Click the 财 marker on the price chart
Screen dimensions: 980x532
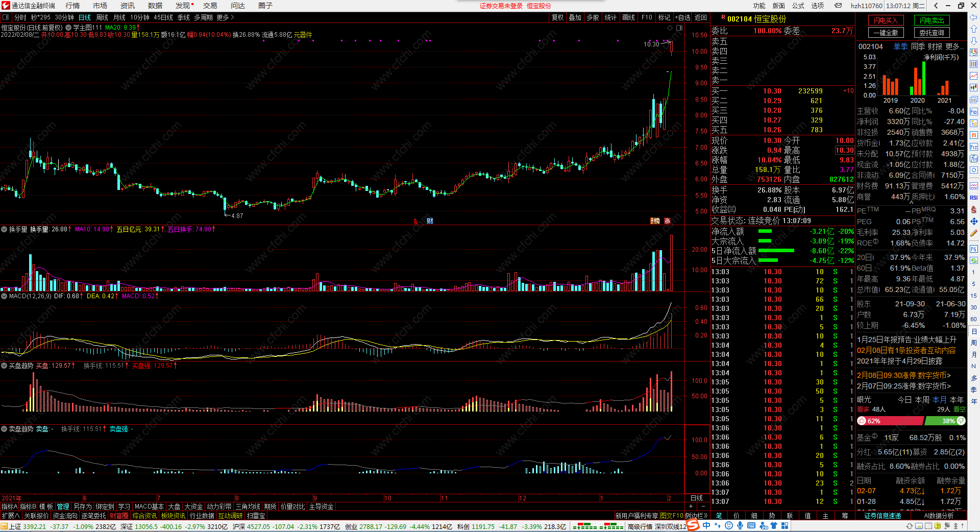point(430,221)
